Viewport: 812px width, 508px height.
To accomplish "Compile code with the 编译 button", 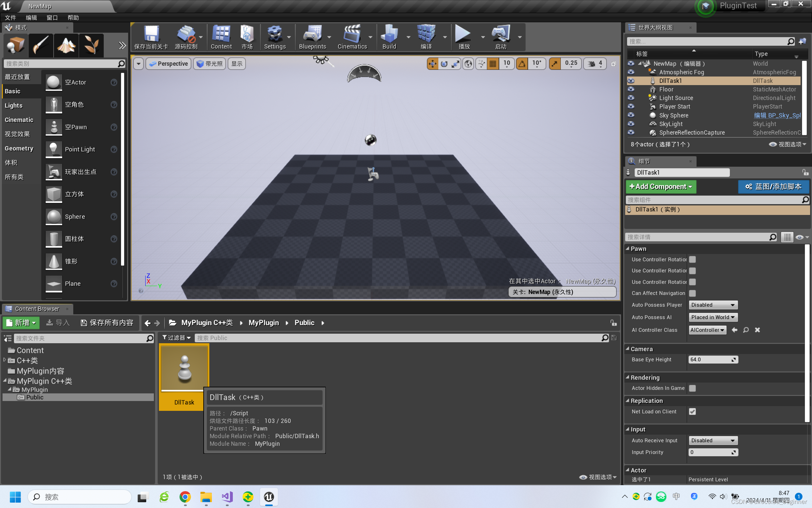I will (426, 37).
